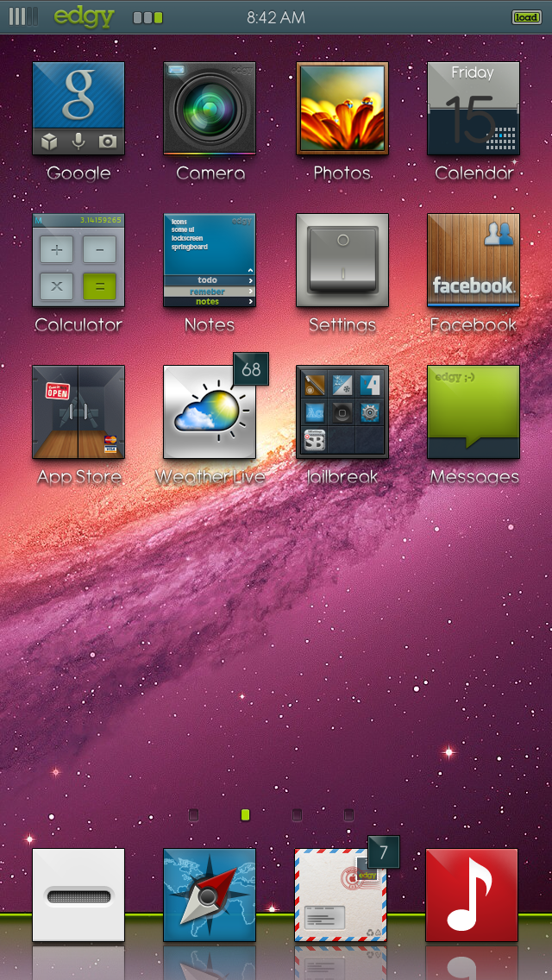Tap the Weather Live label text

[210, 477]
